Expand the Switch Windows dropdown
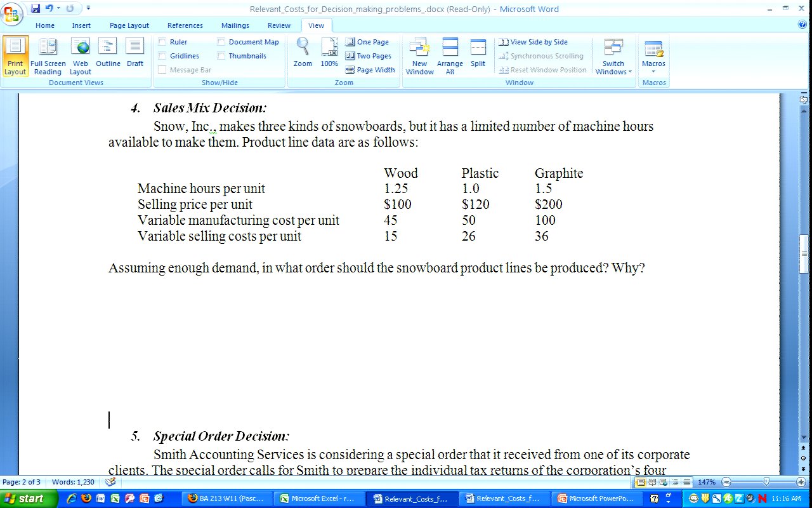 click(x=613, y=57)
